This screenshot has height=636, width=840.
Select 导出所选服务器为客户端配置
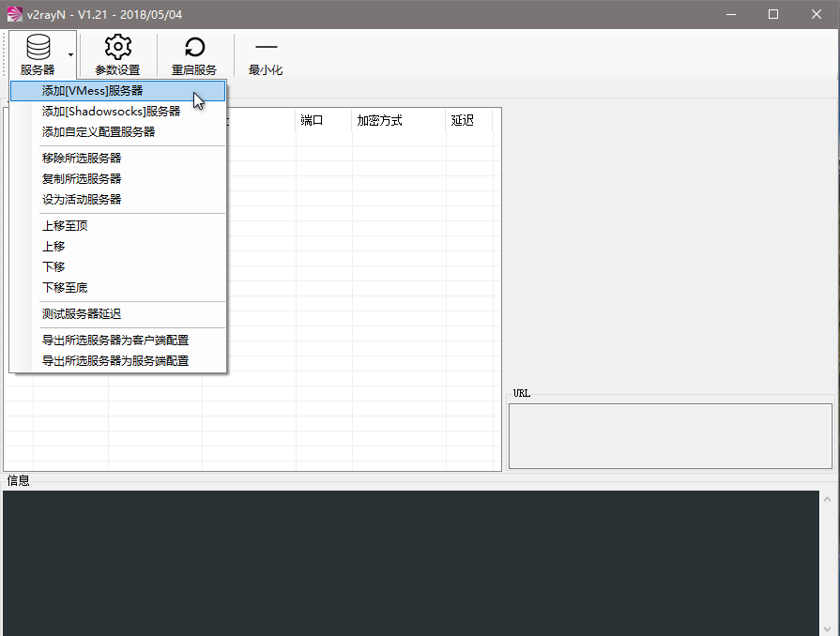click(x=118, y=341)
